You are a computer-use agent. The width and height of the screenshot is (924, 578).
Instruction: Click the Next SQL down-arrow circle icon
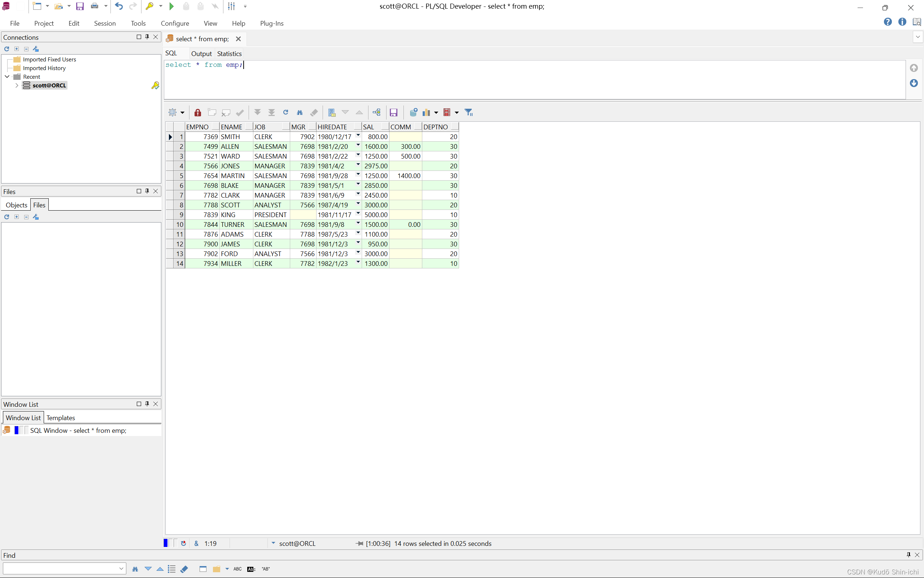point(914,83)
